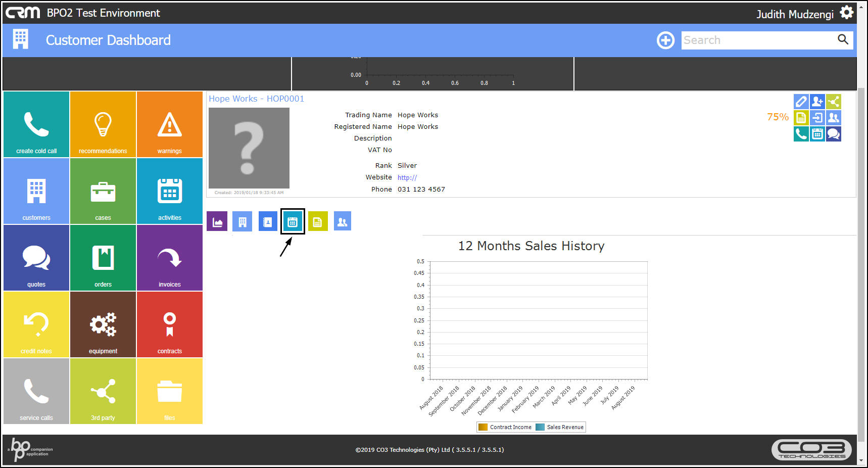This screenshot has width=868, height=468.
Task: Click the Judith Mudzengi user name
Action: click(795, 14)
